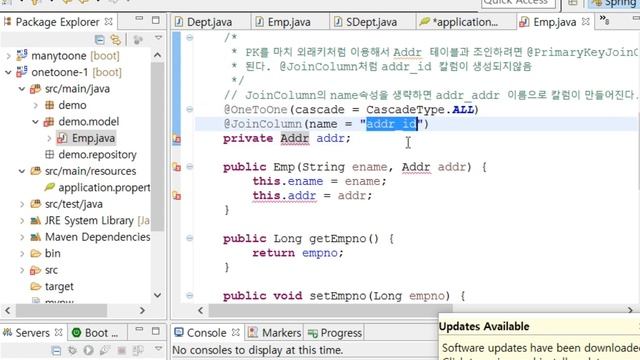Click the Package Explorer focus task icon
Viewport: 640px width, 360px height.
point(138,39)
